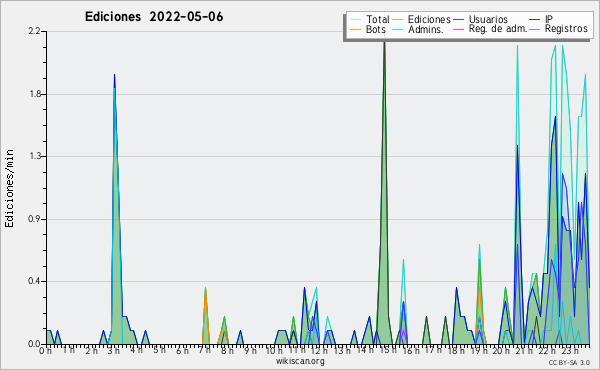Click the y-axis value 0.9
This screenshot has width=600, height=370.
[34, 219]
